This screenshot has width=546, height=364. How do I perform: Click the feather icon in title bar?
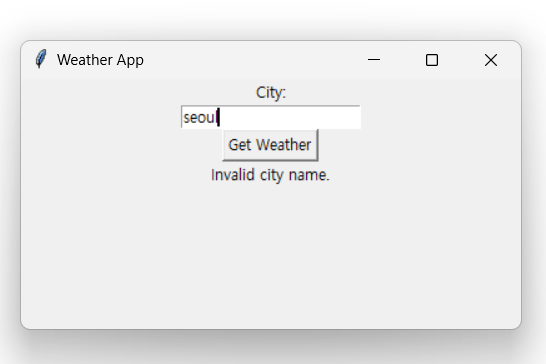[41, 59]
